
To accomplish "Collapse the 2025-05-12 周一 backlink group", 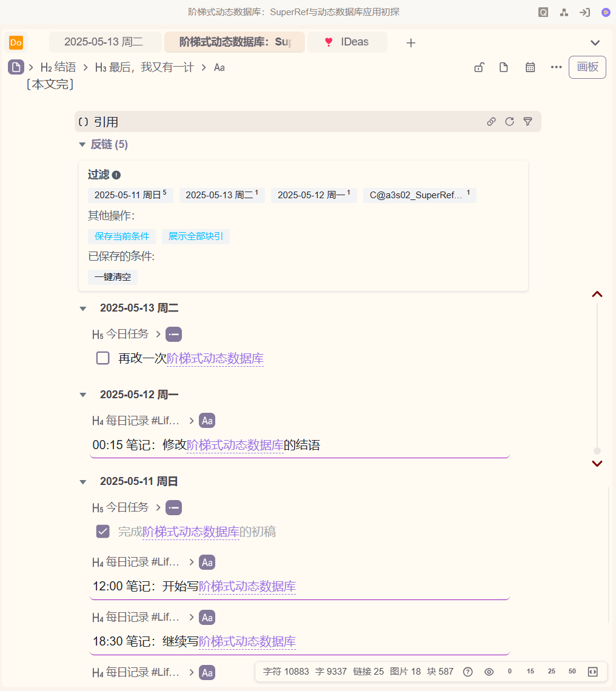I will click(82, 394).
